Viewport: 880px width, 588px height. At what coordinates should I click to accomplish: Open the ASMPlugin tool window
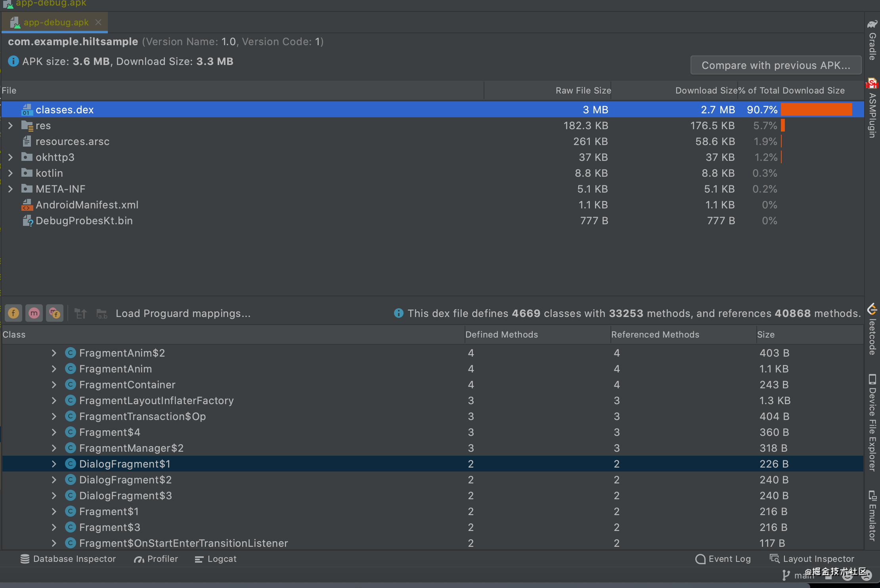click(x=872, y=109)
